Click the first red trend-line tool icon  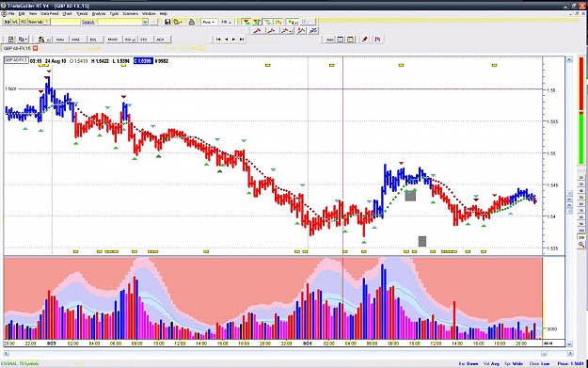pos(258,31)
